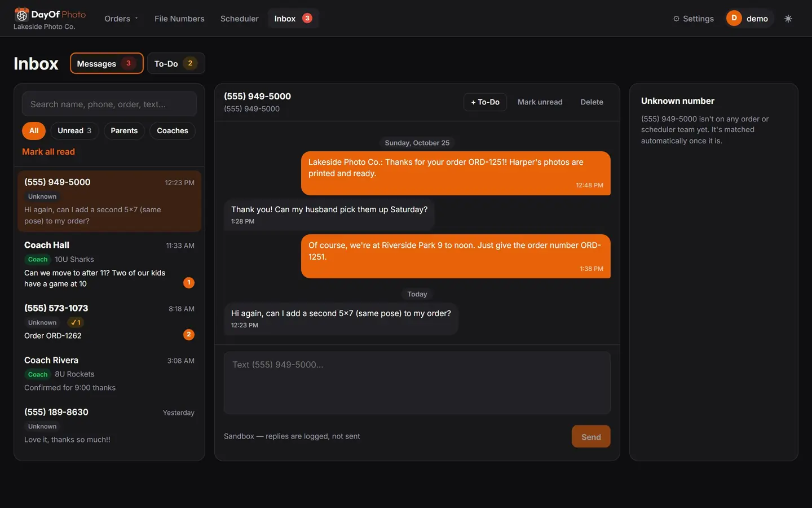Screen dimensions: 812x508
Task: Open the Orders dropdown menu
Action: (121, 19)
